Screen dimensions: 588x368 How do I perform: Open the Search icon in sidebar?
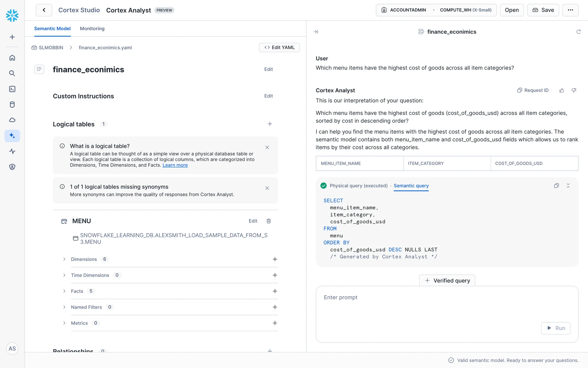click(12, 73)
